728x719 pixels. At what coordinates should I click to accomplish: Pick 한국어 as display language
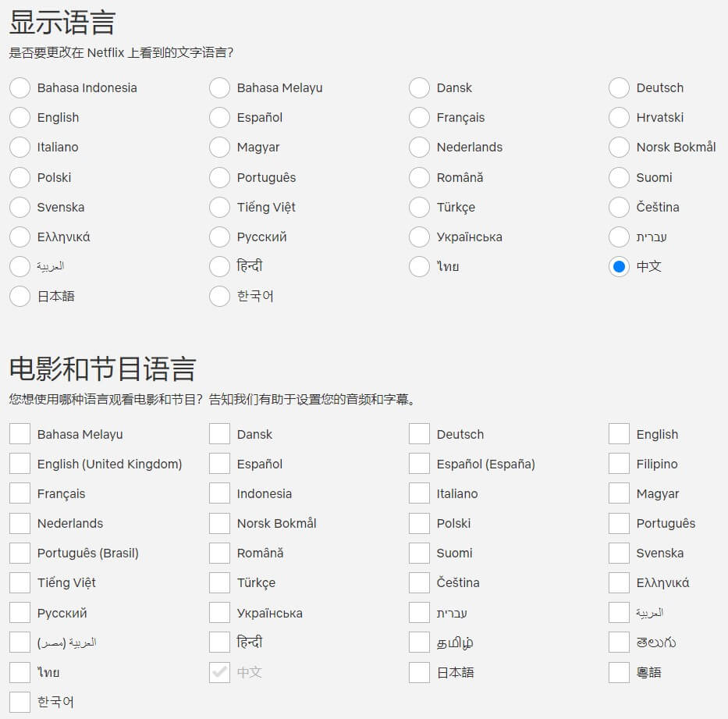click(x=219, y=297)
